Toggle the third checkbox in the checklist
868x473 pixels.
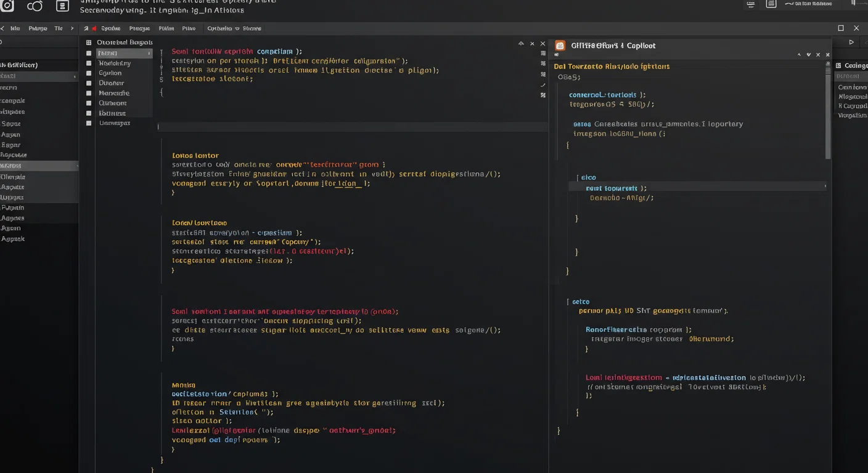89,73
